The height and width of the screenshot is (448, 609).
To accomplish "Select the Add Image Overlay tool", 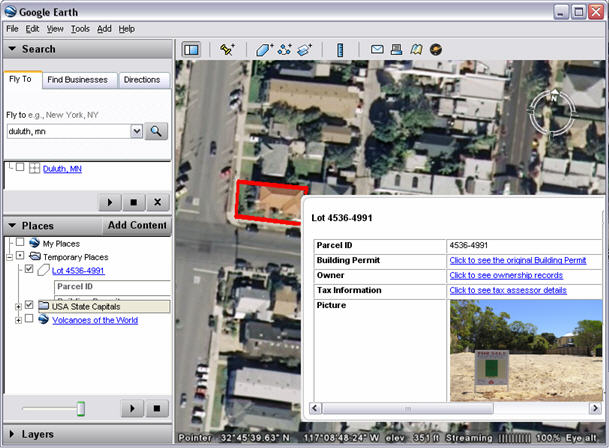I will [304, 50].
